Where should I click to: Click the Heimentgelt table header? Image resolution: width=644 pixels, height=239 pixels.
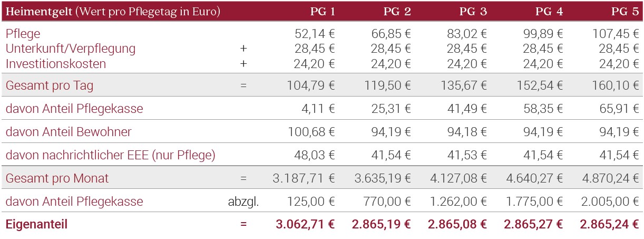tap(113, 12)
